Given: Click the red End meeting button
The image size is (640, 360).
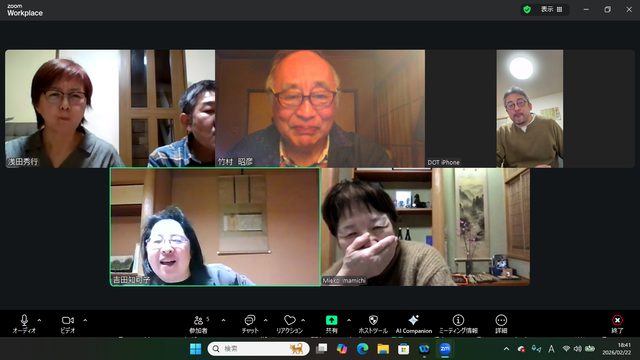Looking at the screenshot, I should (x=617, y=324).
